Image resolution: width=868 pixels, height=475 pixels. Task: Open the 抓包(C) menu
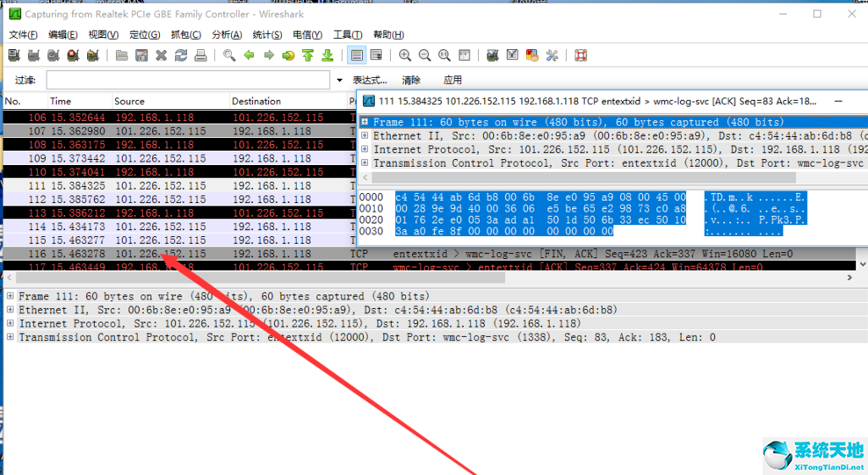coord(186,35)
